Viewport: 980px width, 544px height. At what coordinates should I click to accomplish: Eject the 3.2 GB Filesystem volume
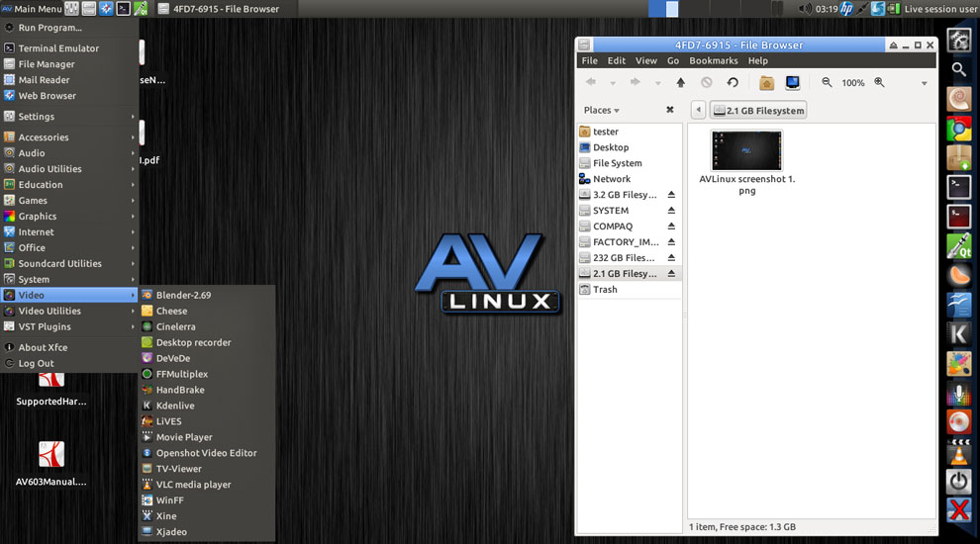(671, 195)
